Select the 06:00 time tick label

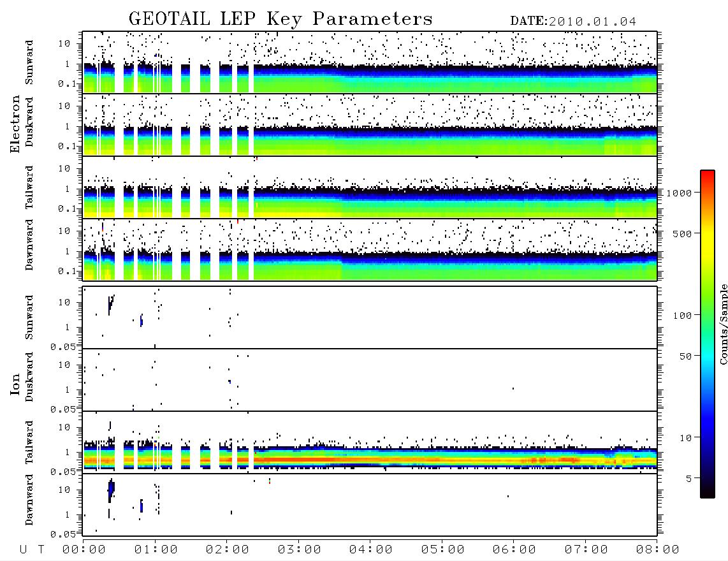coord(514,550)
